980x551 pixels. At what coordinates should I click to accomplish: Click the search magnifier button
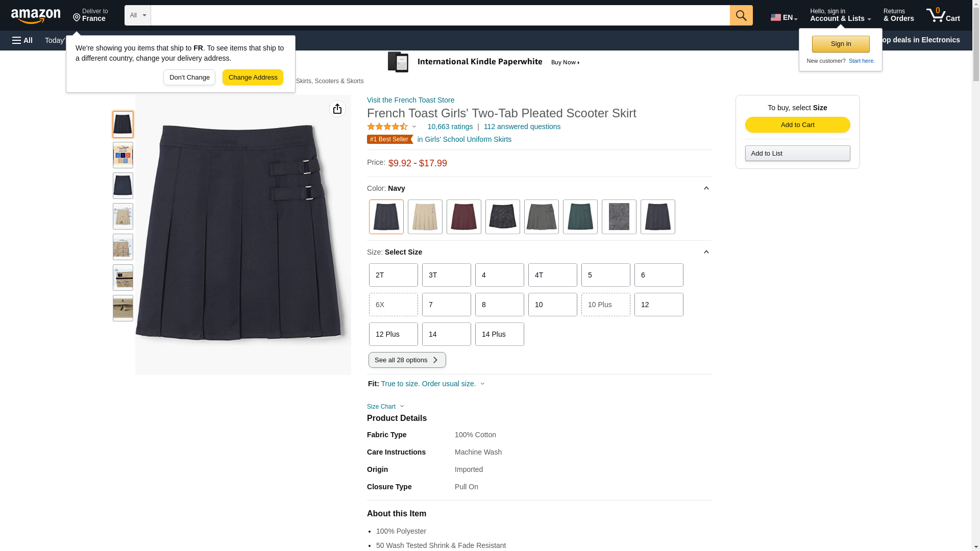tap(741, 15)
